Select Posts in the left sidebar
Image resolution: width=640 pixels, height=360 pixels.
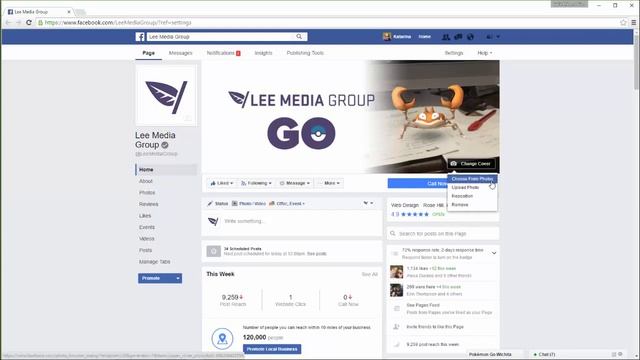145,250
